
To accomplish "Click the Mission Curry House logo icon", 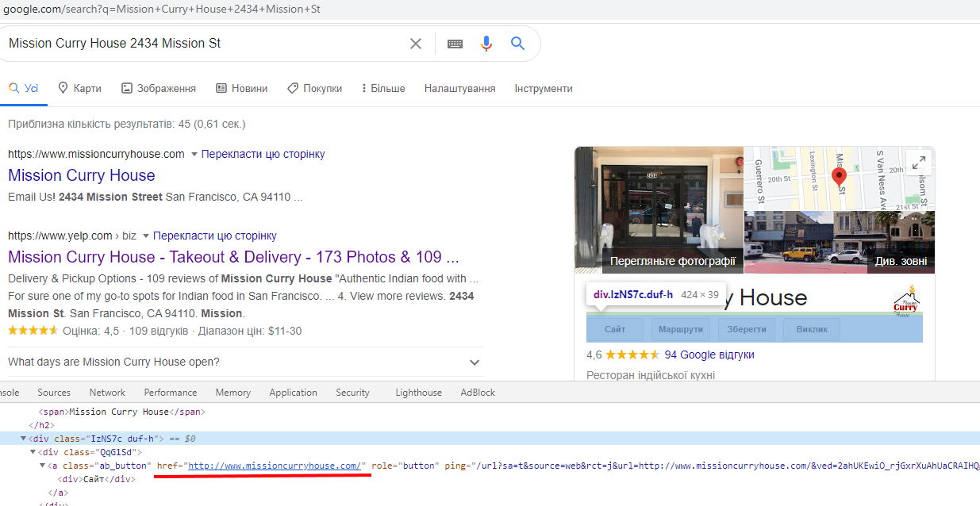I will pyautogui.click(x=905, y=301).
